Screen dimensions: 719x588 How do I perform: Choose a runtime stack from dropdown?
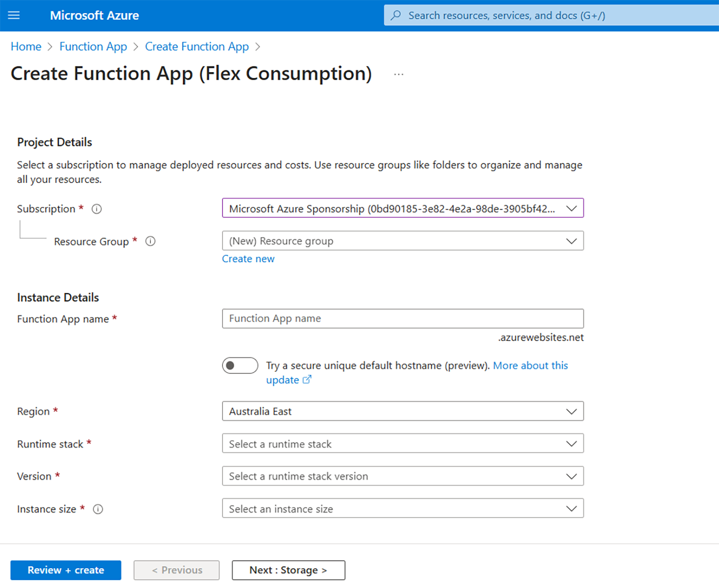coord(403,443)
